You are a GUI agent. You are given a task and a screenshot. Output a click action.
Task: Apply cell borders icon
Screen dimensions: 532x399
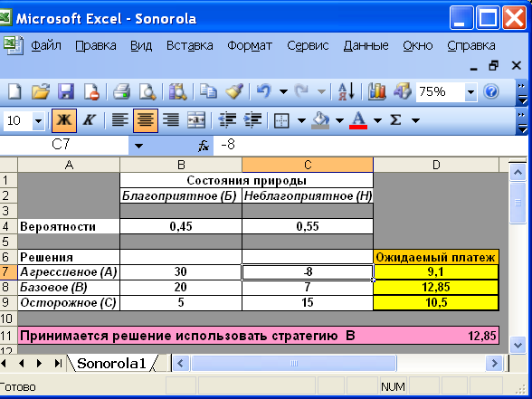pos(281,120)
